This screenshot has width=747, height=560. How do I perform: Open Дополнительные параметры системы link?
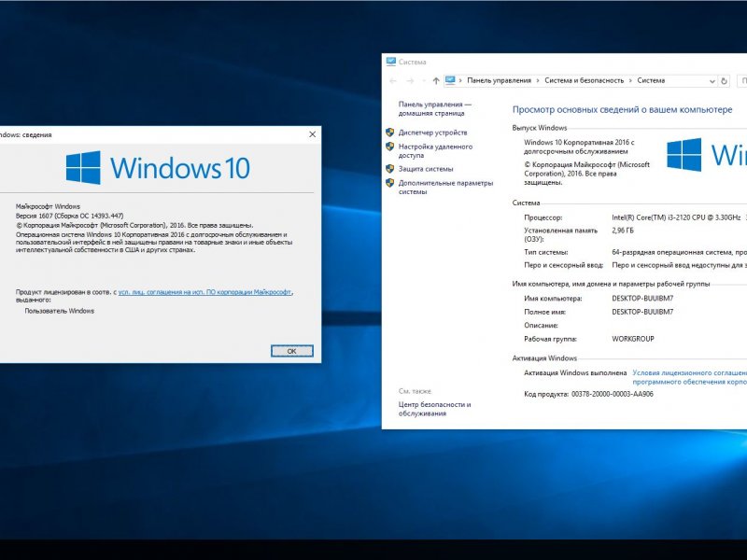(x=445, y=188)
